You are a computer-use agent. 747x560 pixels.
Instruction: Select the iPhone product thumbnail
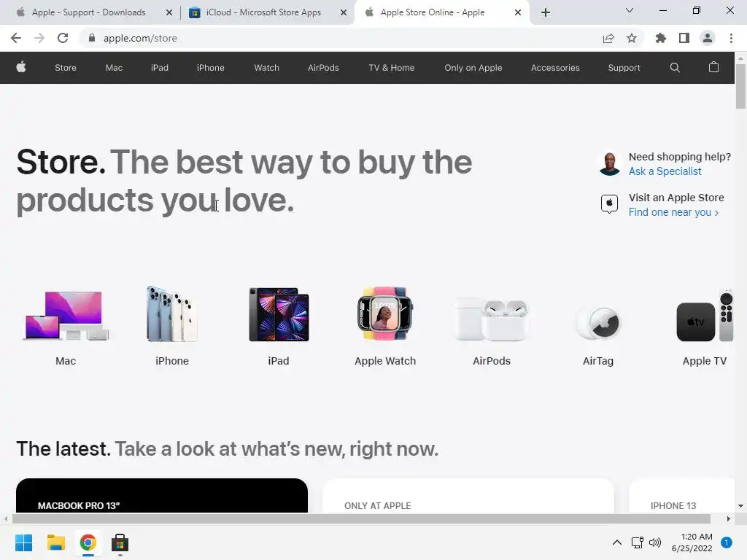pos(172,314)
